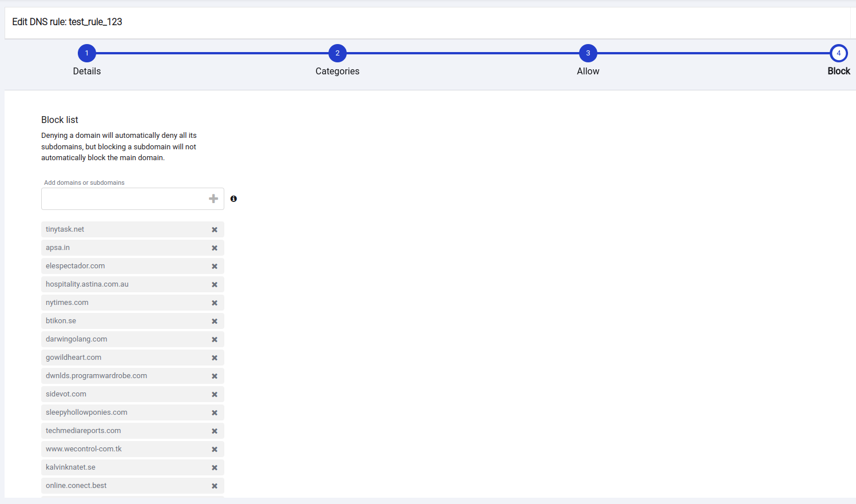
Task: Delete btikon.se with its X icon
Action: [x=215, y=321]
